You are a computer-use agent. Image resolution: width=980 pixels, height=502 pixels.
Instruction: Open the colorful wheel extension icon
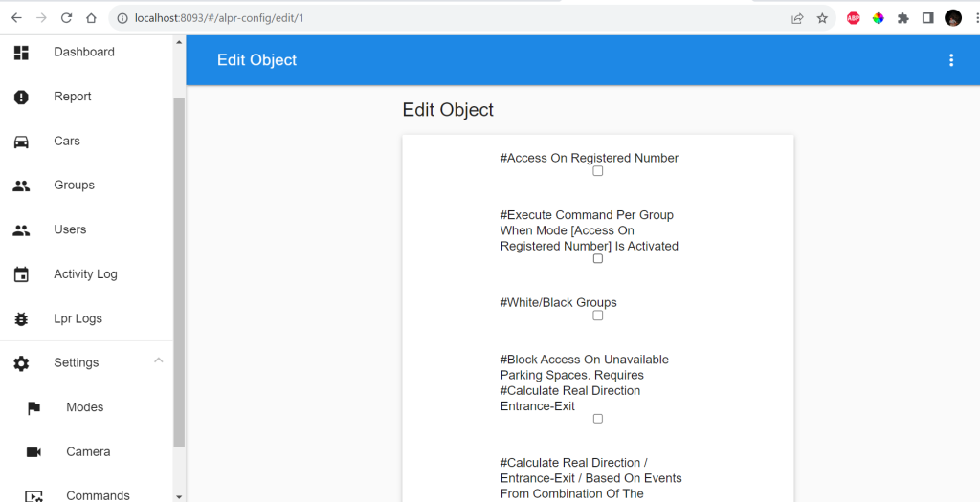879,18
